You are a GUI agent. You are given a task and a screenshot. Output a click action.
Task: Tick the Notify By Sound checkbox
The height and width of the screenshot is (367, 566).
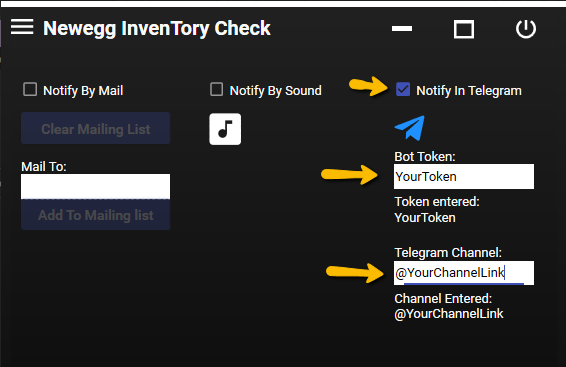[217, 89]
